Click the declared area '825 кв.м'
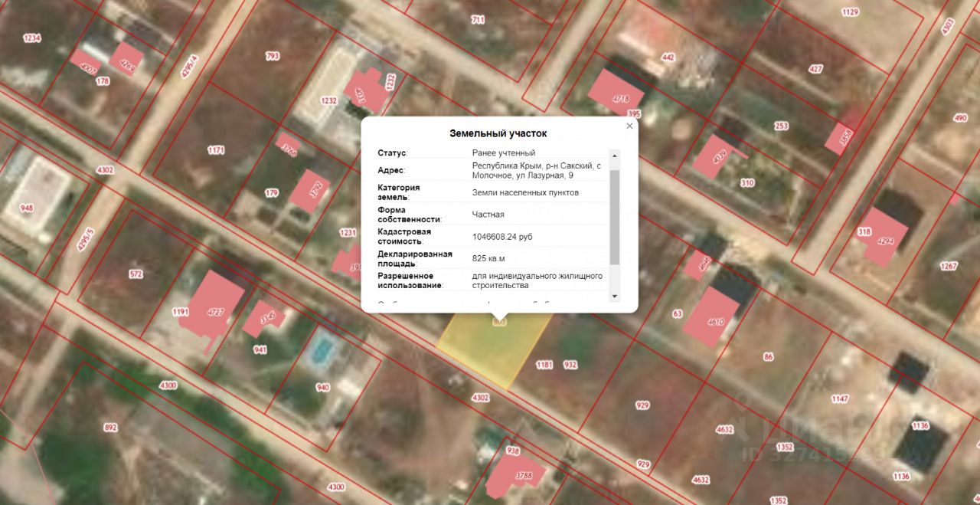This screenshot has height=505, width=980. click(x=488, y=259)
